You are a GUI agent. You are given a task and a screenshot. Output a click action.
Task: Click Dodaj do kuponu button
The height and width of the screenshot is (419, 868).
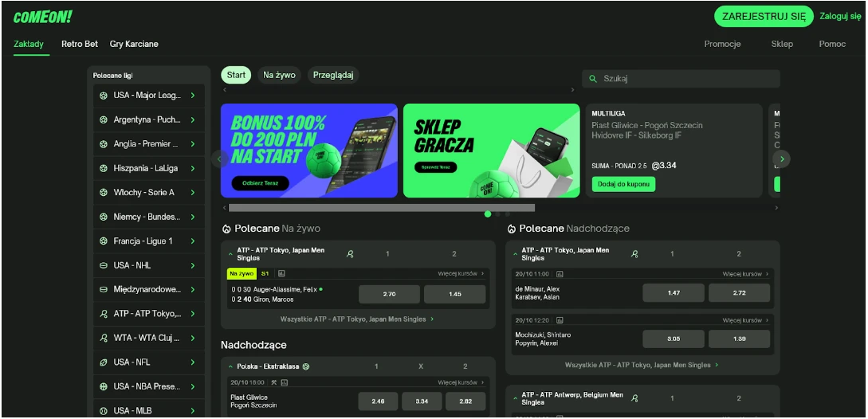623,184
